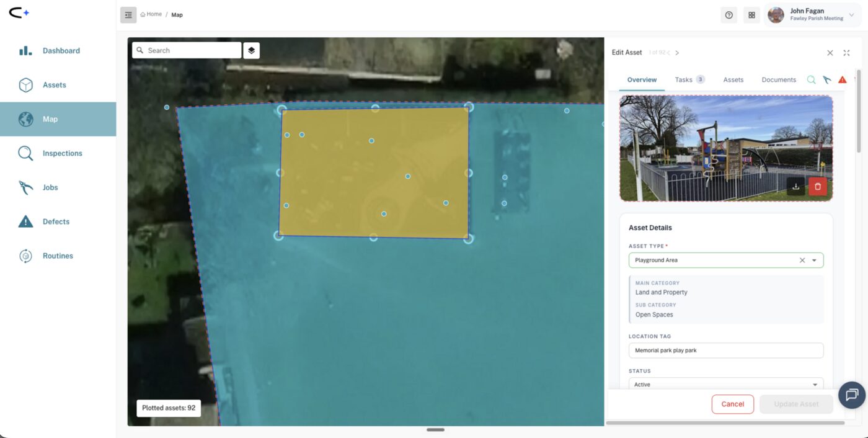This screenshot has width=868, height=438.
Task: Select the Map globe icon in sidebar
Action: click(x=25, y=119)
